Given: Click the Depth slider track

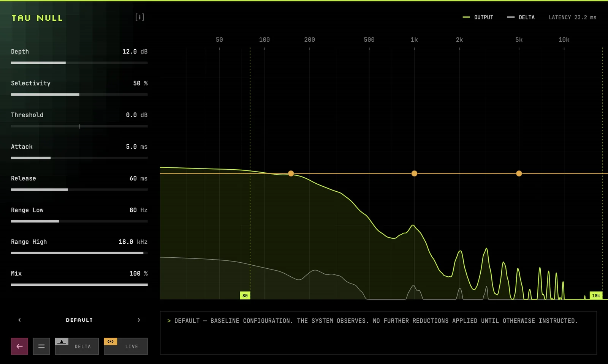Looking at the screenshot, I should click(x=79, y=63).
